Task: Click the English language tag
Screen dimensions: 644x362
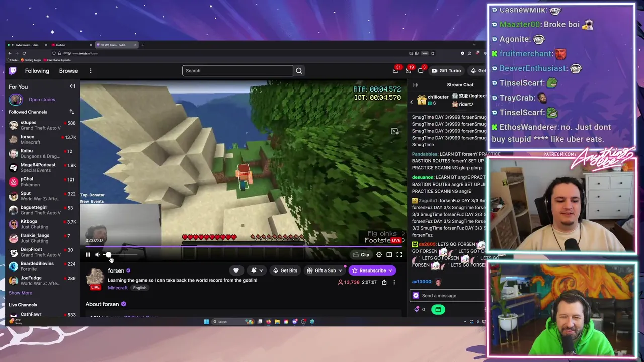Action: click(140, 288)
